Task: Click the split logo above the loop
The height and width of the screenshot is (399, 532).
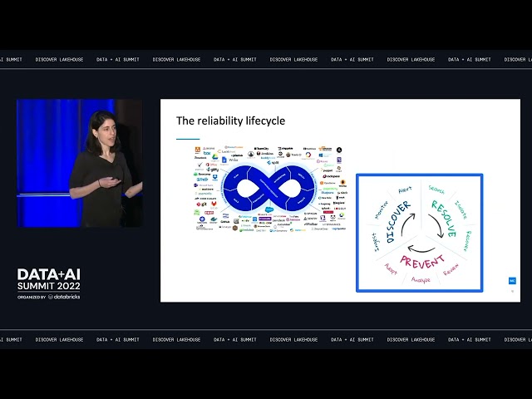Action: (273, 163)
